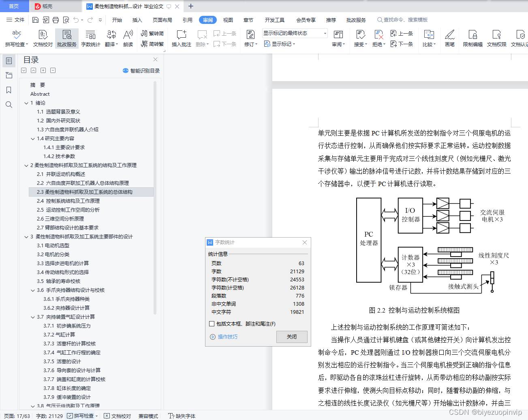Accept the change with 接受
The width and height of the screenshot is (528, 420).
tap(360, 39)
